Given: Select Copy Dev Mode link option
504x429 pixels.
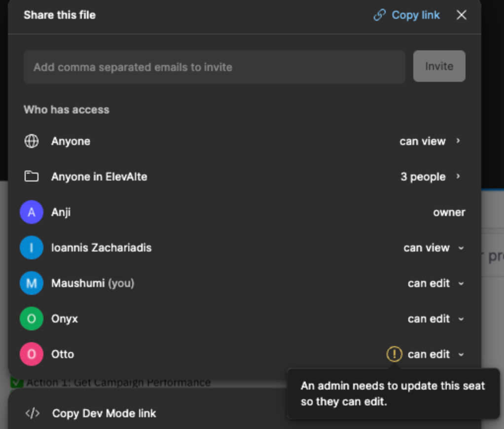Looking at the screenshot, I should pyautogui.click(x=104, y=413).
